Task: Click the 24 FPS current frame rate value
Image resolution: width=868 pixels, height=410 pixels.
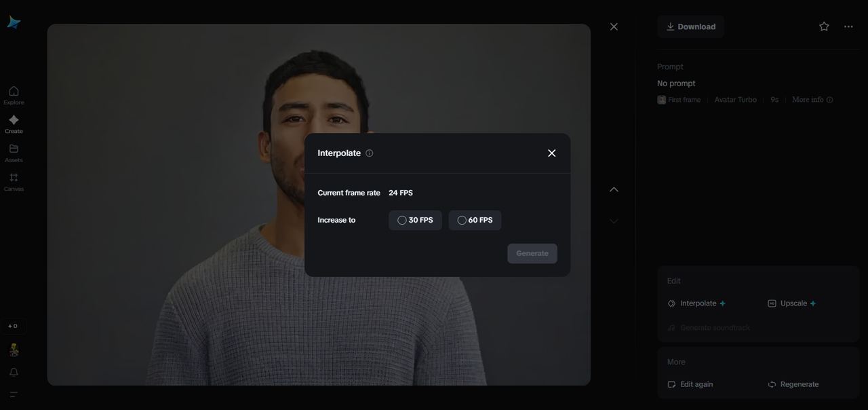Action: [401, 193]
